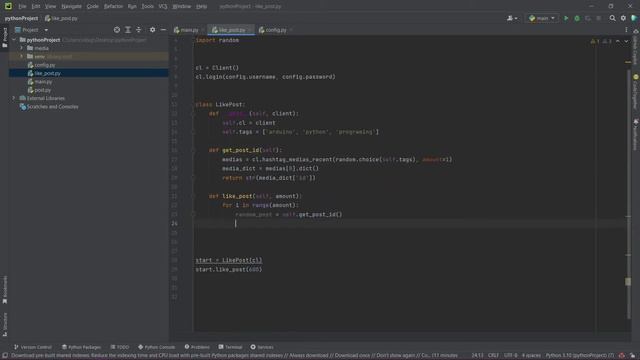
Task: Click the UTF-8 file encoding widget
Action: [x=511, y=356]
